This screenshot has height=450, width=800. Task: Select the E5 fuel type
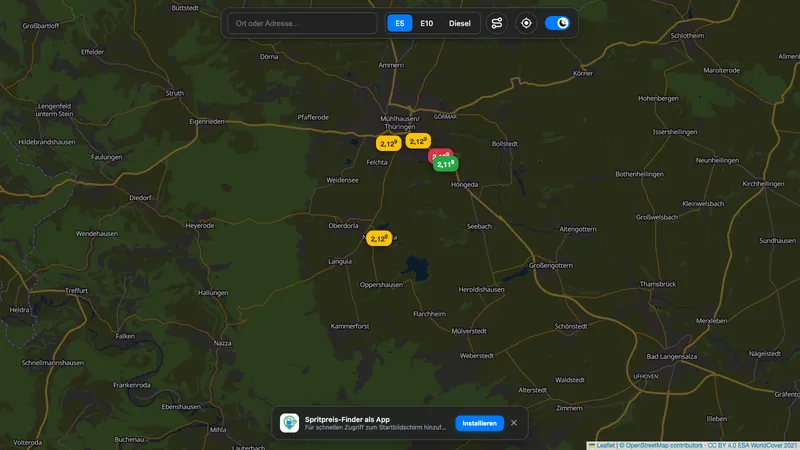(x=399, y=23)
